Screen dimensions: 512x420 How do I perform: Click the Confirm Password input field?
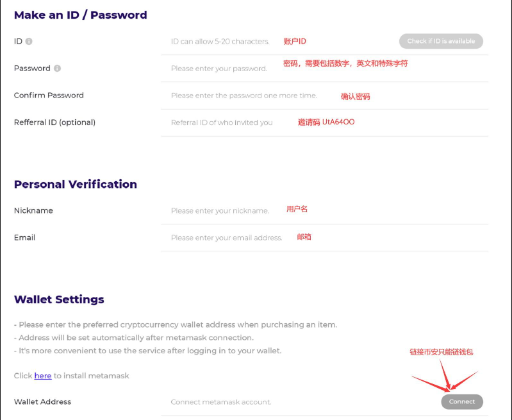tap(325, 96)
